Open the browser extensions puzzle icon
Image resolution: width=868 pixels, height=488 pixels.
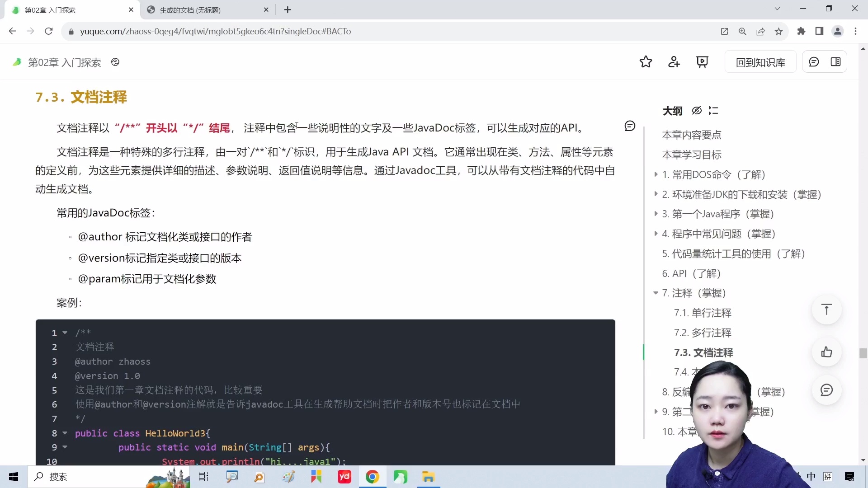[801, 31]
